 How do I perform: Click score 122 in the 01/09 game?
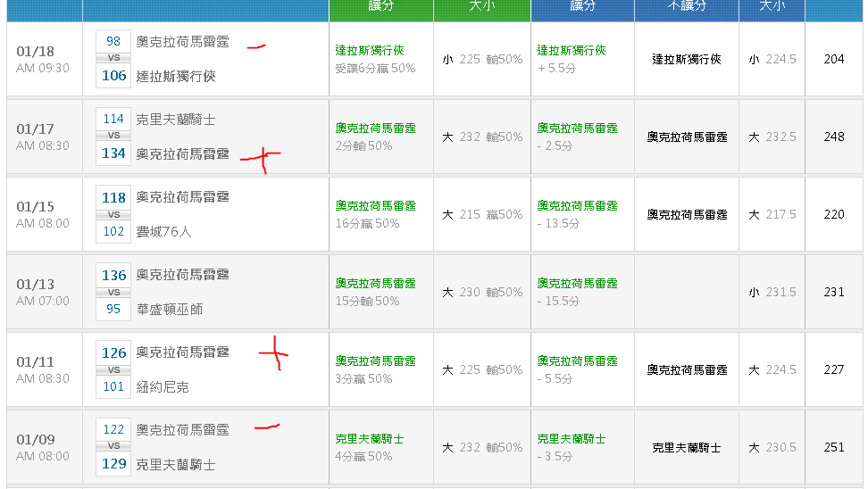pos(113,429)
